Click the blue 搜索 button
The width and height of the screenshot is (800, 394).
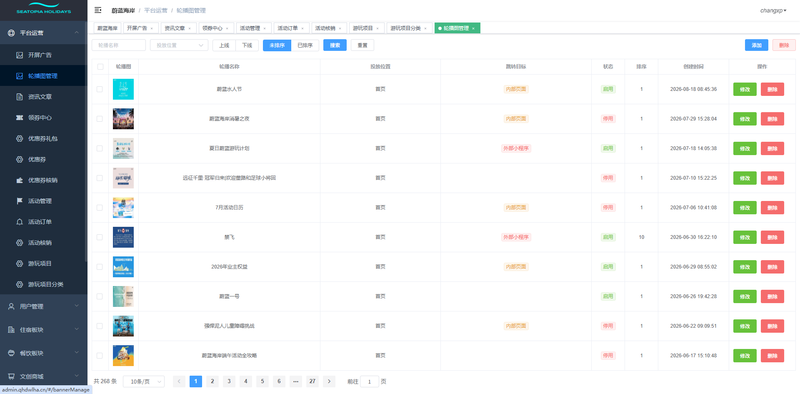(335, 45)
